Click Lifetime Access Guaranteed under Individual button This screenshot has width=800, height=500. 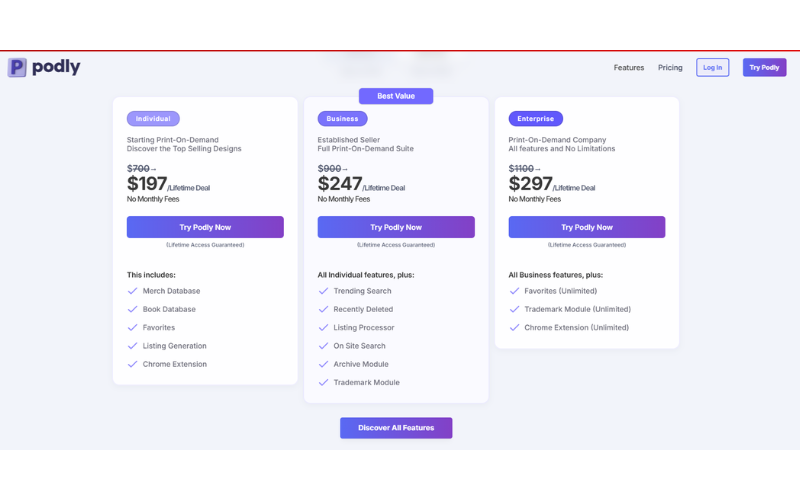(205, 245)
